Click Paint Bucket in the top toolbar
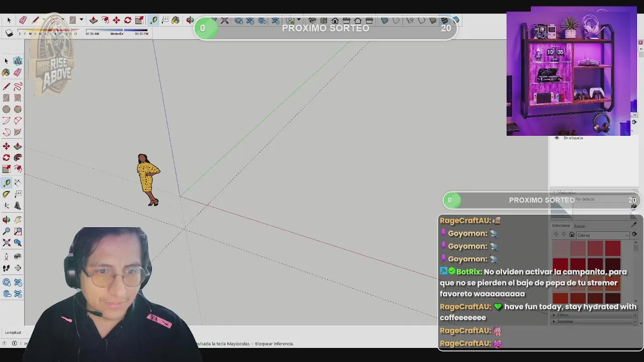The height and width of the screenshot is (362, 644). click(x=176, y=20)
